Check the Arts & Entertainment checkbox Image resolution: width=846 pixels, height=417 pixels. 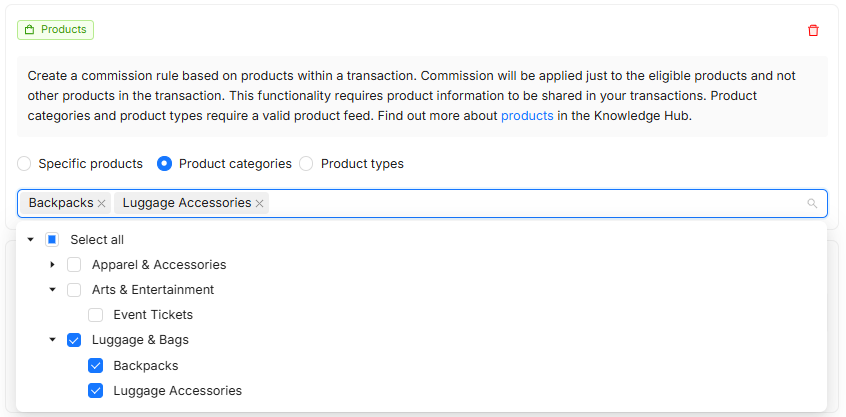74,290
